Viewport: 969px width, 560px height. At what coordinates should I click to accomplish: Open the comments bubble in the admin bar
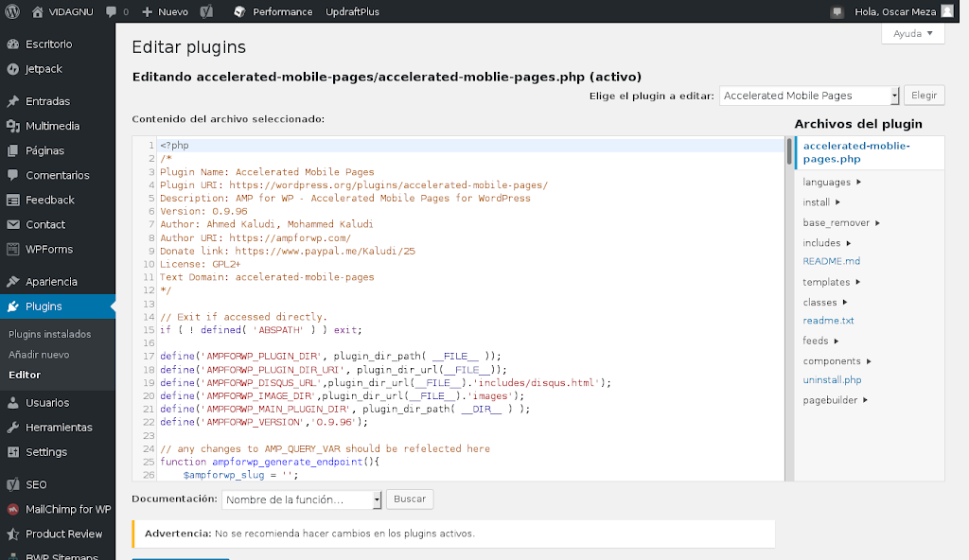click(x=112, y=11)
